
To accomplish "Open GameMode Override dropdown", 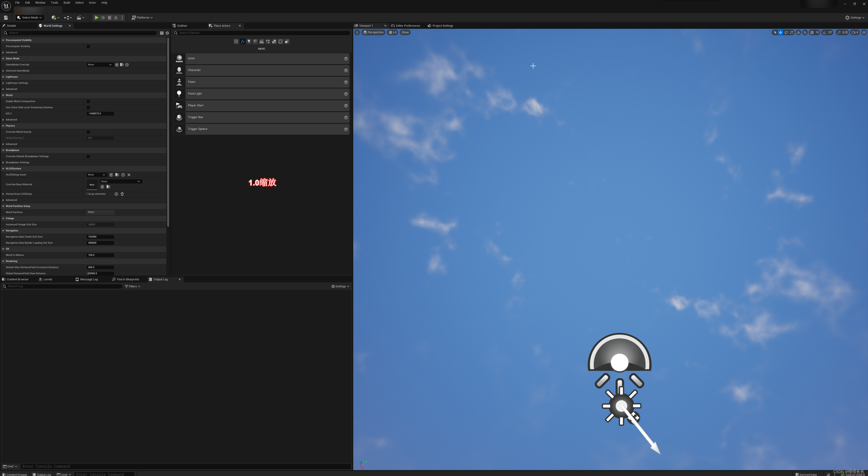I will (99, 65).
